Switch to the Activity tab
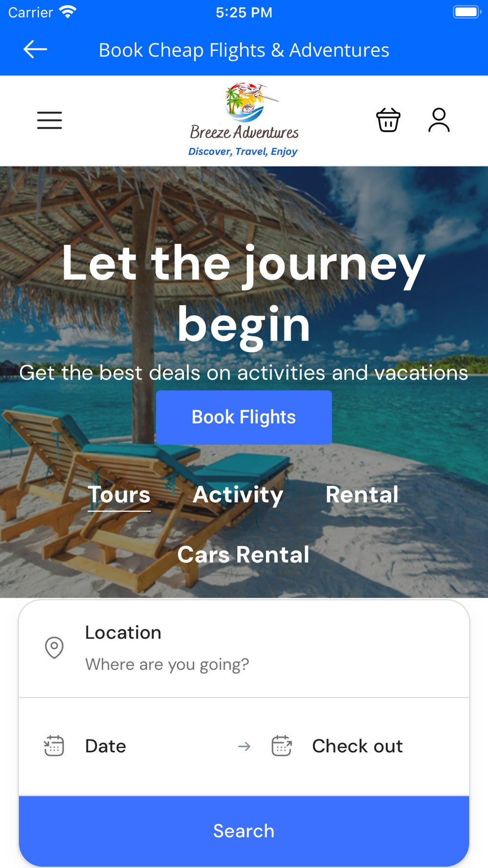488x868 pixels. 238,495
